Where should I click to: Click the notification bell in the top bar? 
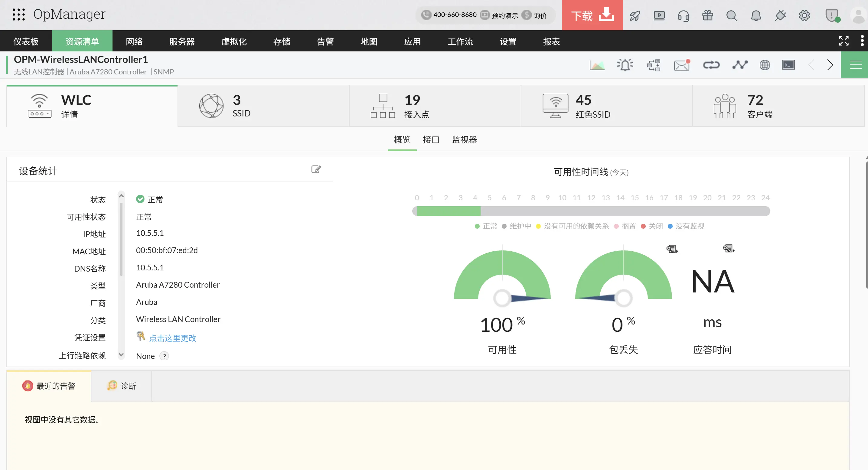pyautogui.click(x=756, y=15)
